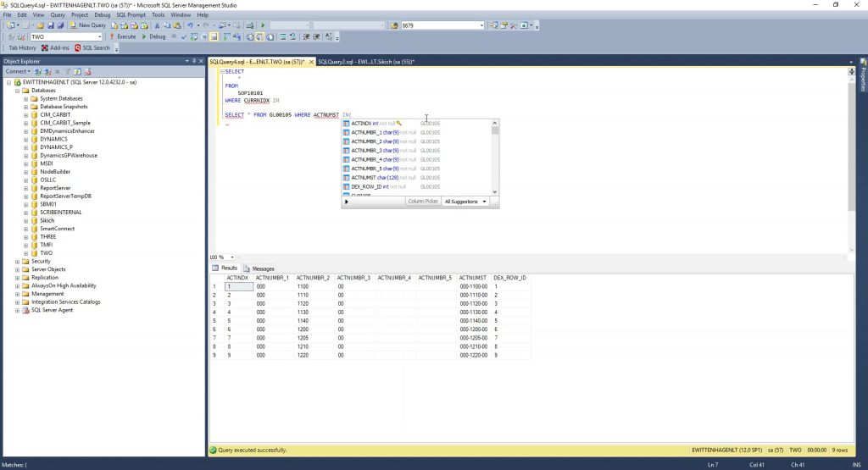Open SQL Search from the toolbar
Screen dimensions: 868x470
(92, 48)
